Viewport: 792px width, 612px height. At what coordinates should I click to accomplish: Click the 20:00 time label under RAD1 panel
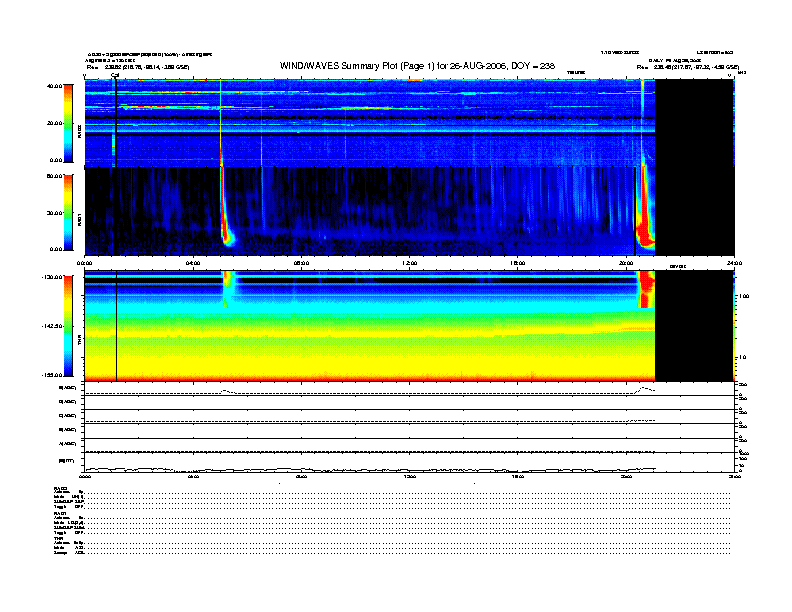point(626,263)
